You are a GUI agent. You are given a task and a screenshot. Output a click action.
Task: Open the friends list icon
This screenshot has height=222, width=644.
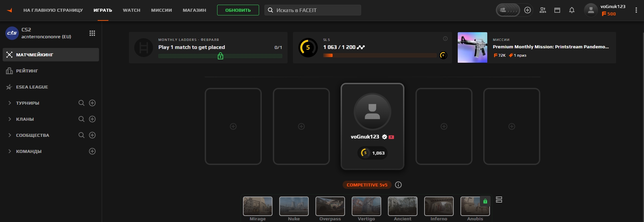543,10
